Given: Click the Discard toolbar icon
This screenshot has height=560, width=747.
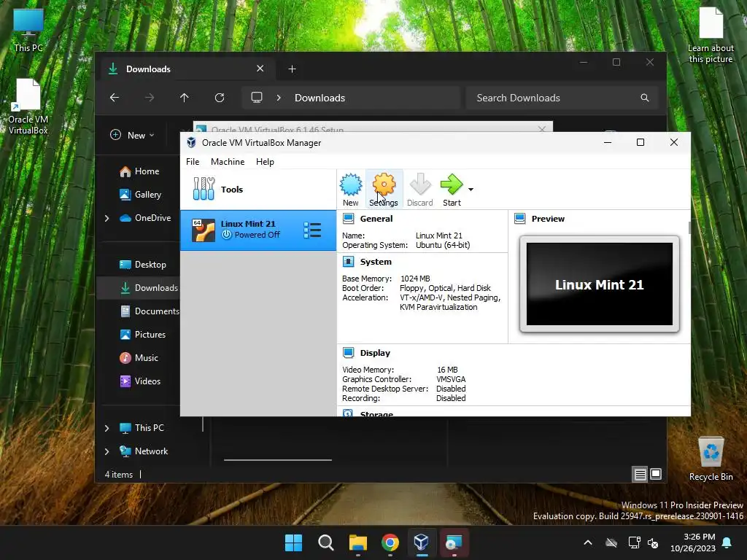Looking at the screenshot, I should pyautogui.click(x=419, y=190).
